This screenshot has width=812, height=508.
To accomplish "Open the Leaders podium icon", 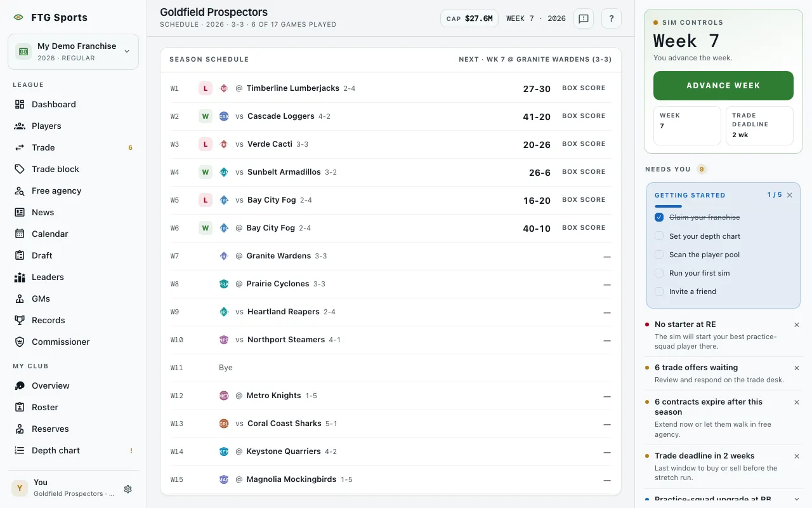I will 20,277.
